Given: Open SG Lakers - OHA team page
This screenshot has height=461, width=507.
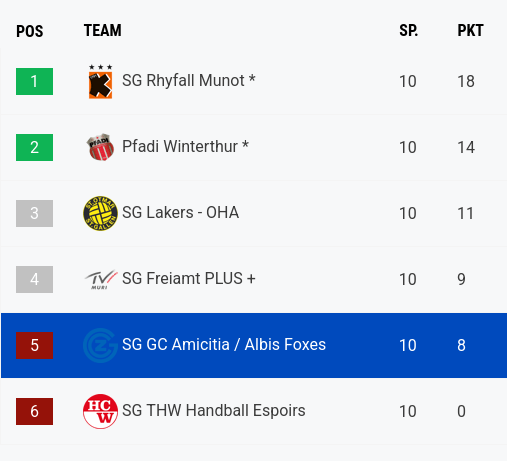Looking at the screenshot, I should (x=180, y=213).
